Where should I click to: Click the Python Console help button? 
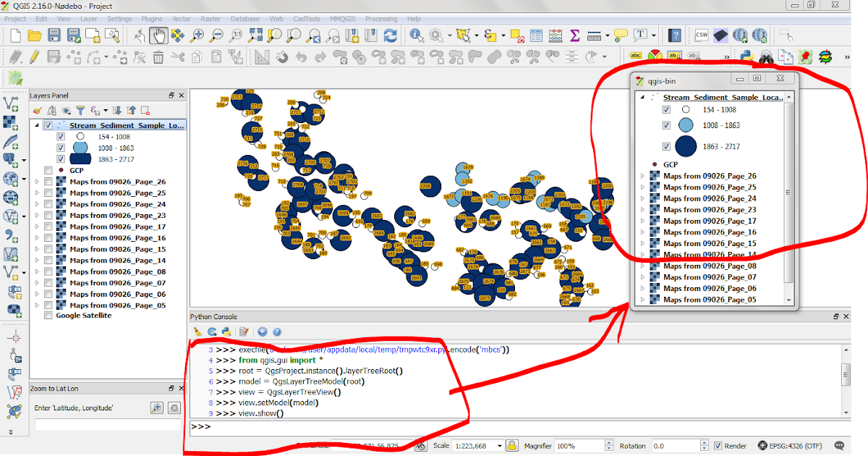[276, 333]
